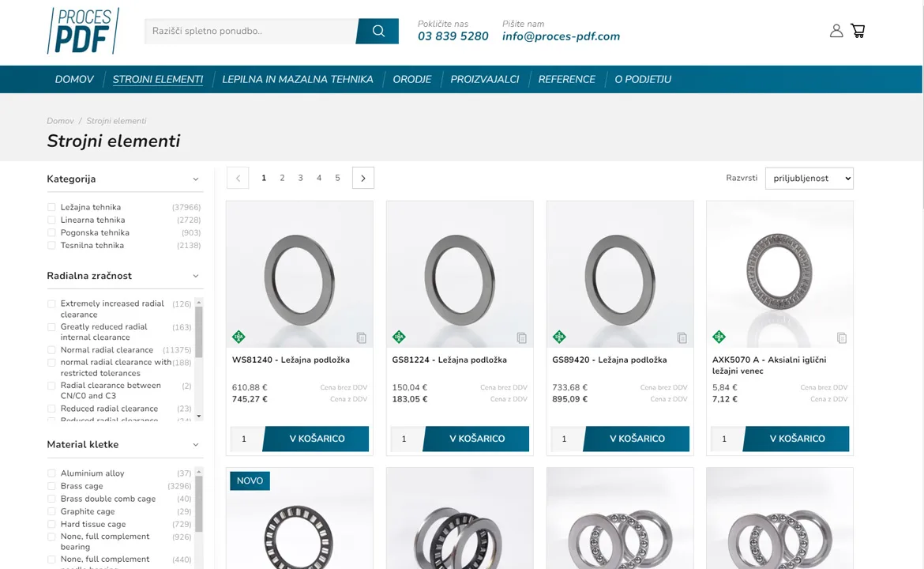Click Domov breadcrumb link
This screenshot has width=924, height=569.
pyautogui.click(x=60, y=121)
